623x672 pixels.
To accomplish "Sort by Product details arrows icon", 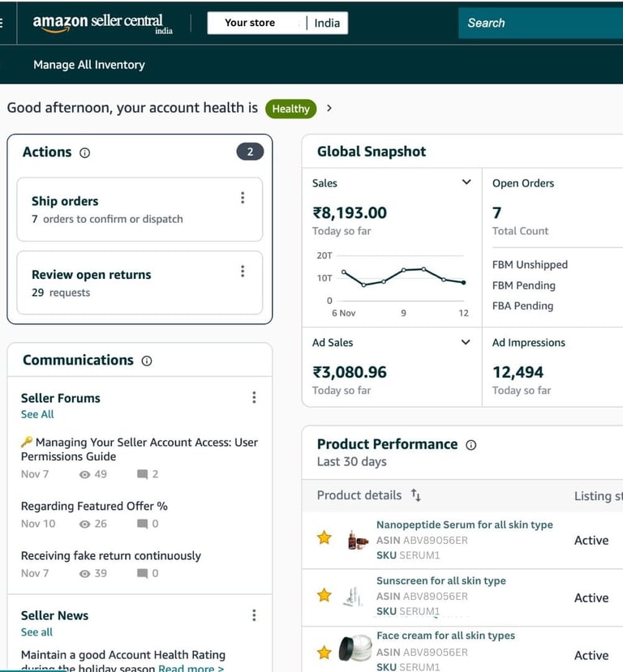I will tap(416, 494).
